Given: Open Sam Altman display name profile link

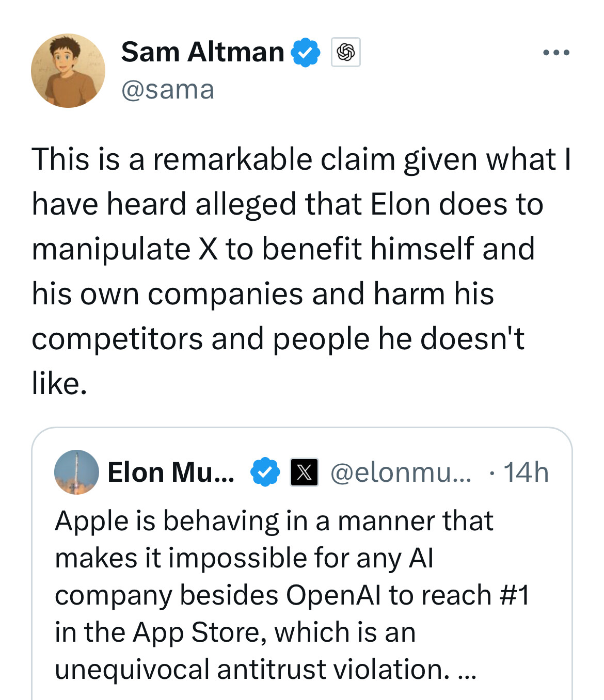Looking at the screenshot, I should click(202, 52).
